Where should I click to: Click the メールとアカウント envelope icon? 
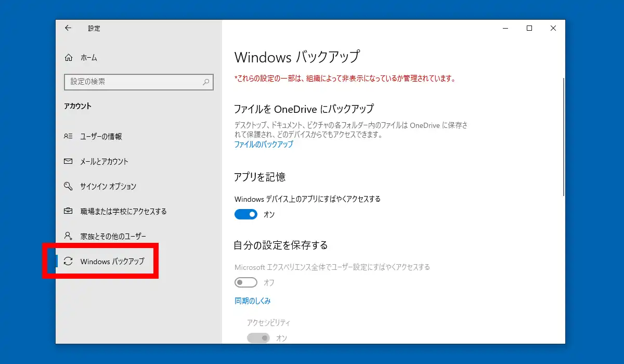point(68,161)
